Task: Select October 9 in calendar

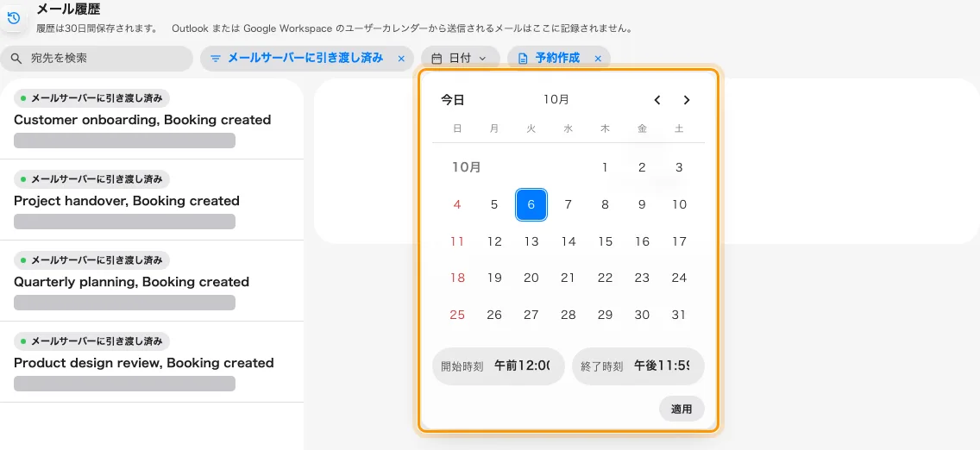Action: (642, 204)
